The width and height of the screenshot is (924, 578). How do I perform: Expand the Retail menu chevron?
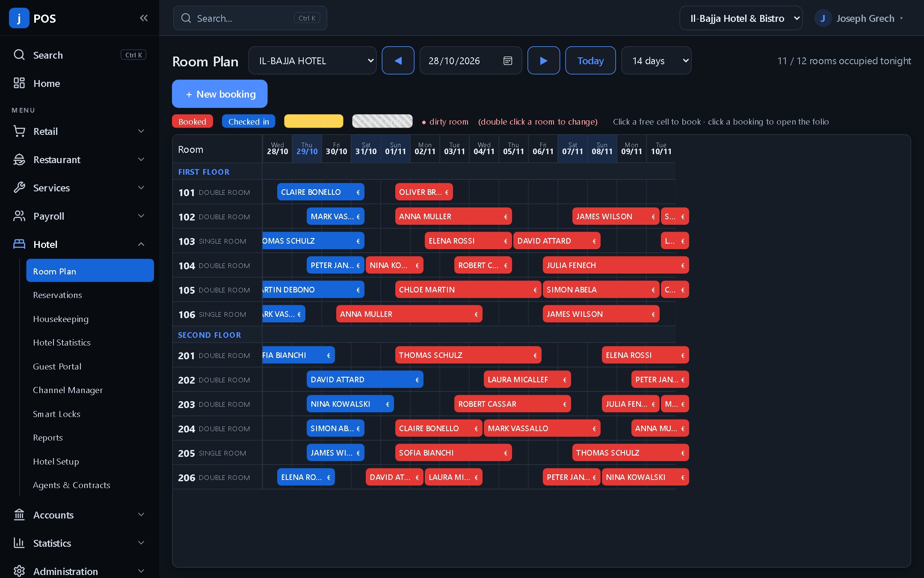[x=141, y=131]
